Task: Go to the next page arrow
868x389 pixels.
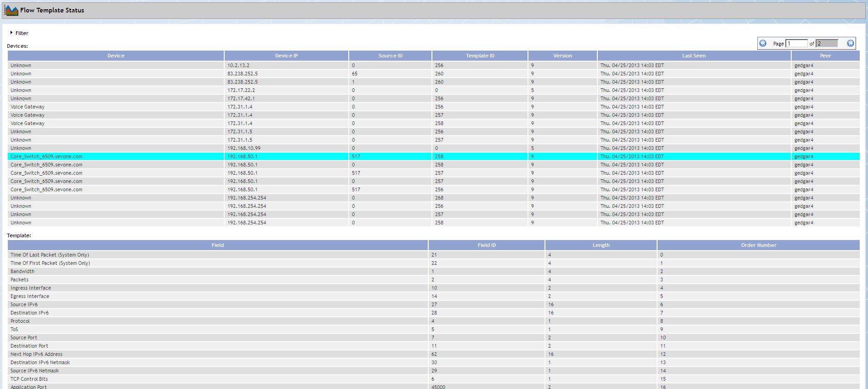Action: (851, 43)
